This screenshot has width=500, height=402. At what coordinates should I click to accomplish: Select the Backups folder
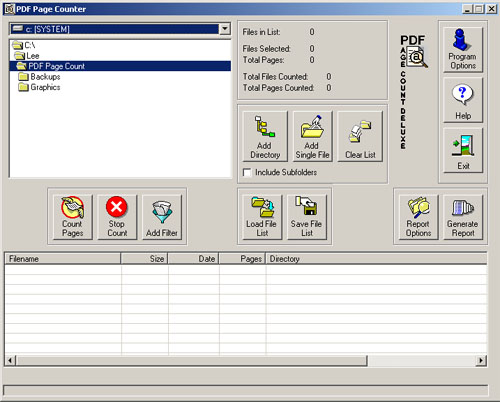[x=39, y=77]
